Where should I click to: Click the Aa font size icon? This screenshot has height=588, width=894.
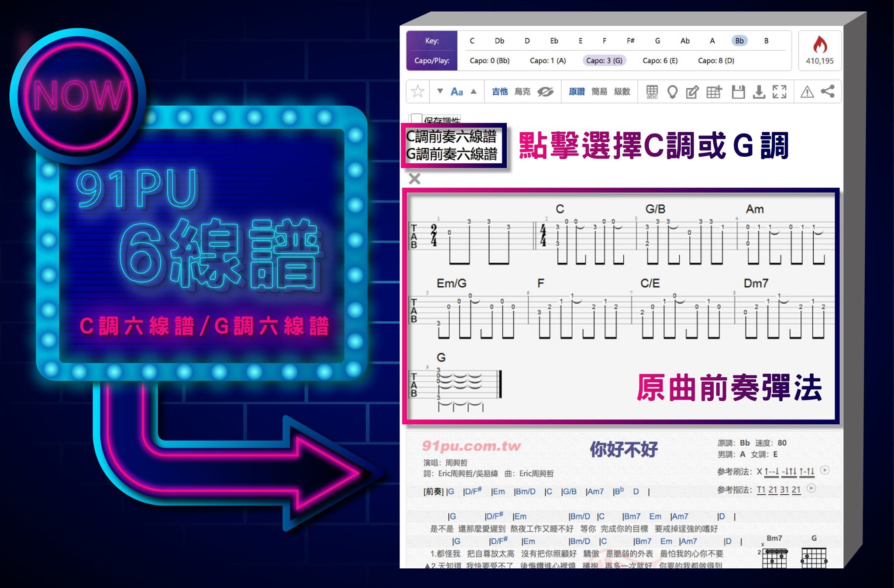point(457,92)
